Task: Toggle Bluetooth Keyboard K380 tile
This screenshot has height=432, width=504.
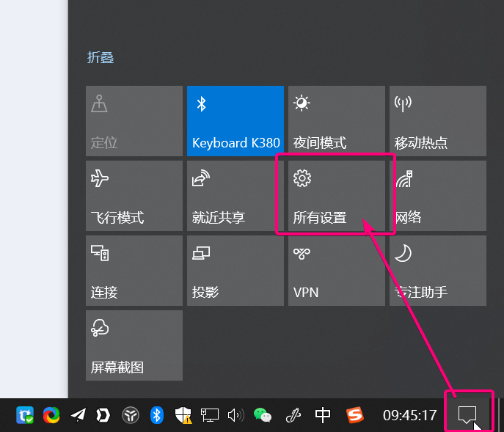Action: 235,121
